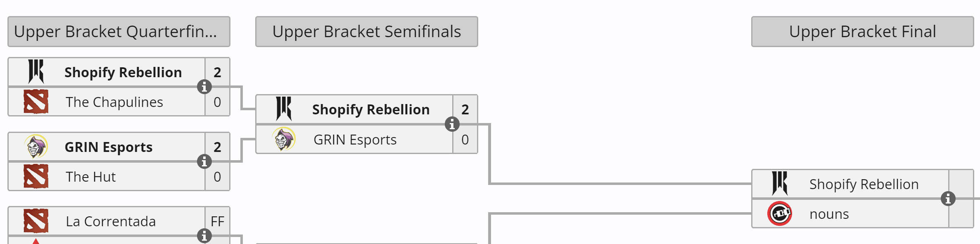Open info for Shopify Rebellion vs The Chapulines
This screenshot has width=980, height=244.
pos(204,87)
